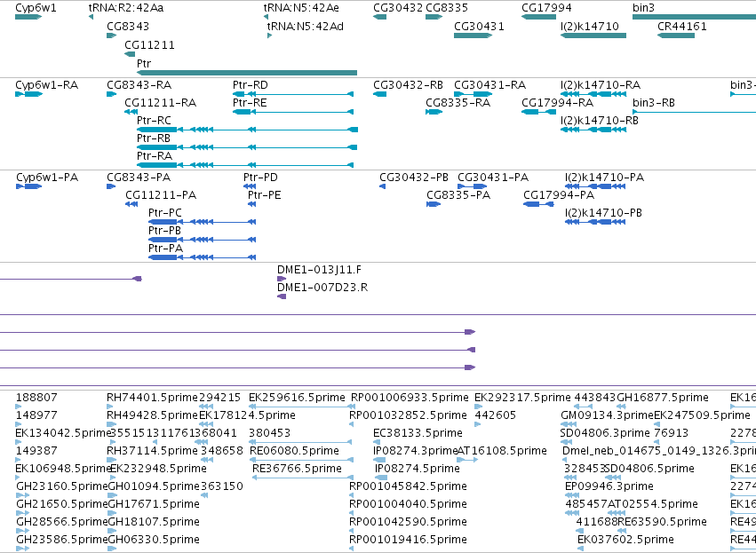756x553 pixels.
Task: Click the EK292317.5prime label
Action: (x=522, y=398)
